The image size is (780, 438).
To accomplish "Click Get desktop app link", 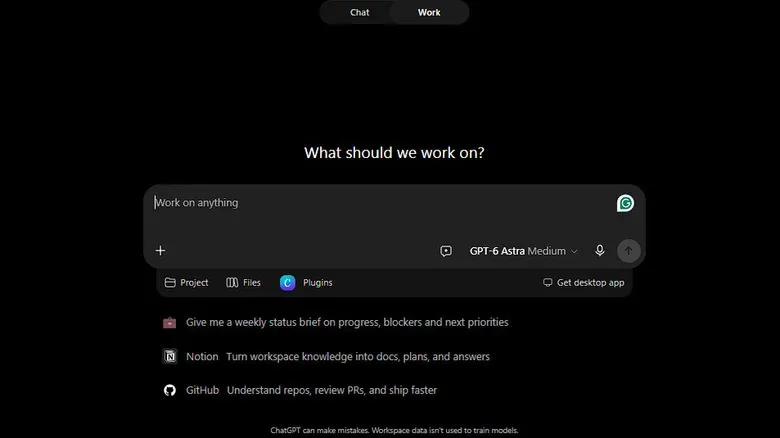I will point(584,283).
